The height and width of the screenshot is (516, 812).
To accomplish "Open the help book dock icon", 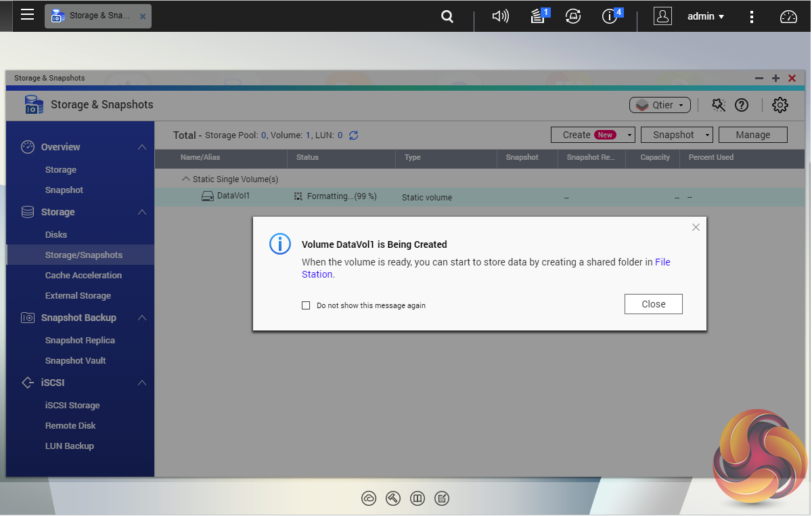I will (418, 499).
